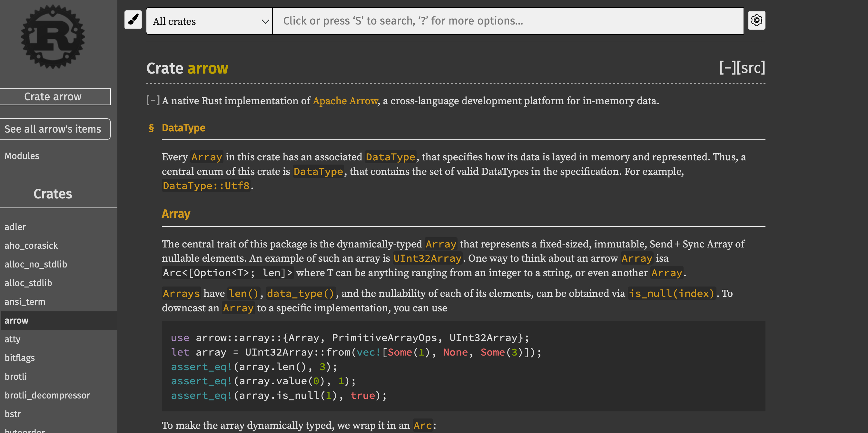Open the theme picker brush icon
Viewport: 868px width, 433px height.
(133, 20)
